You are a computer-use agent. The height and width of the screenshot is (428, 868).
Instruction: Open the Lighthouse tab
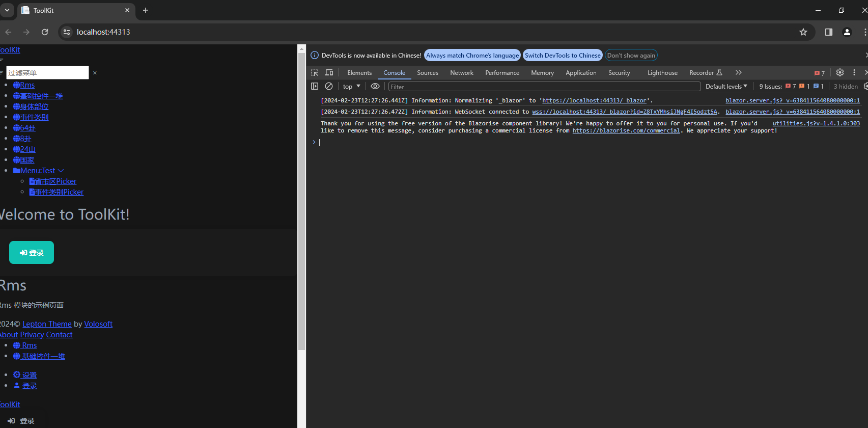tap(662, 73)
